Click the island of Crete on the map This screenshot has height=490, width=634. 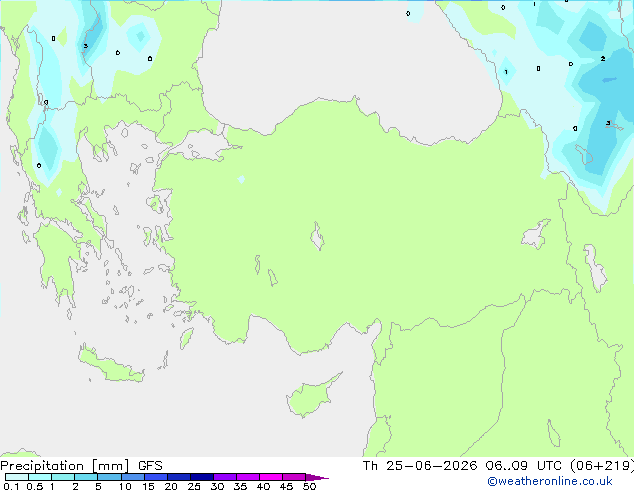pyautogui.click(x=111, y=365)
